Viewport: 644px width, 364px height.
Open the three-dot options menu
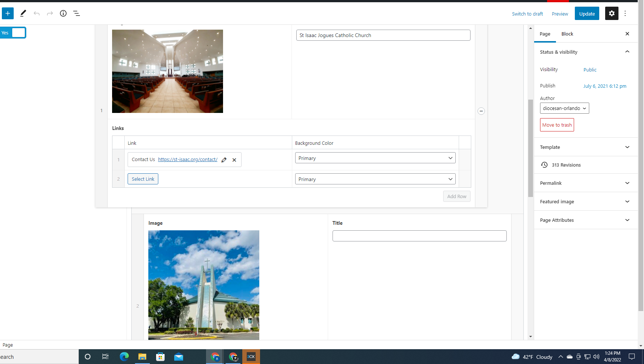pos(625,13)
